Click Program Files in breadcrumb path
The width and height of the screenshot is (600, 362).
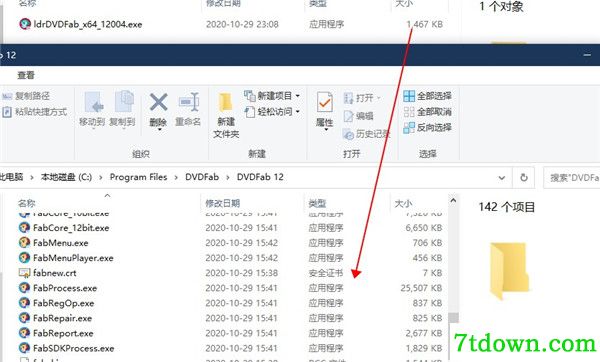pos(139,177)
